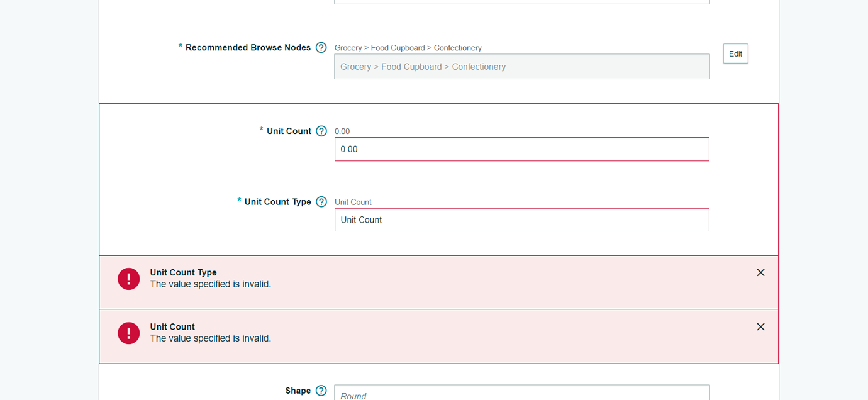This screenshot has height=400, width=868.
Task: Click the exclamation icon on Unit Count Type error
Action: coord(128,279)
